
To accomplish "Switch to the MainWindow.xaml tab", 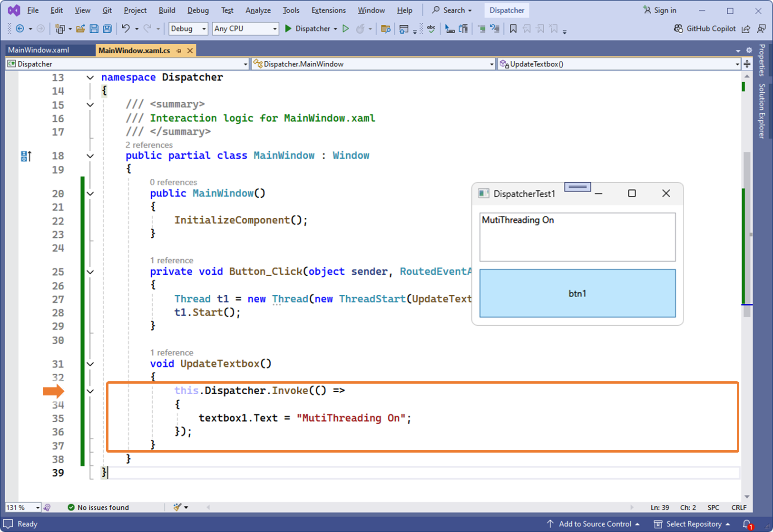I will click(39, 50).
